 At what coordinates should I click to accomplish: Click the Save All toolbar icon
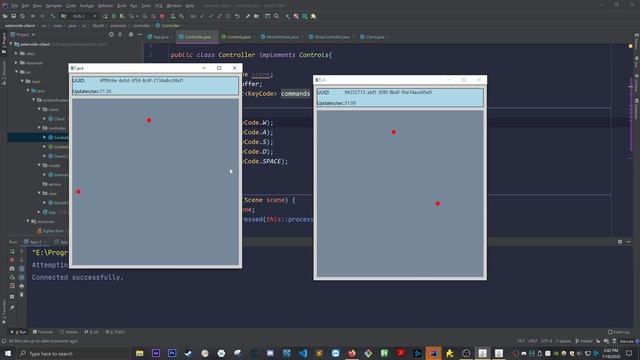pyautogui.click(x=13, y=16)
